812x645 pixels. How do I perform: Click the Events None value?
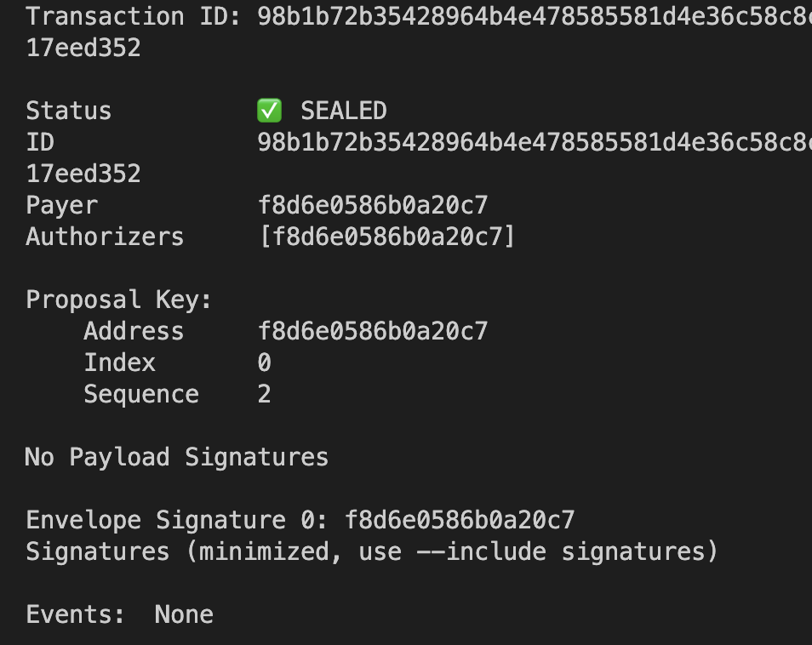[184, 614]
